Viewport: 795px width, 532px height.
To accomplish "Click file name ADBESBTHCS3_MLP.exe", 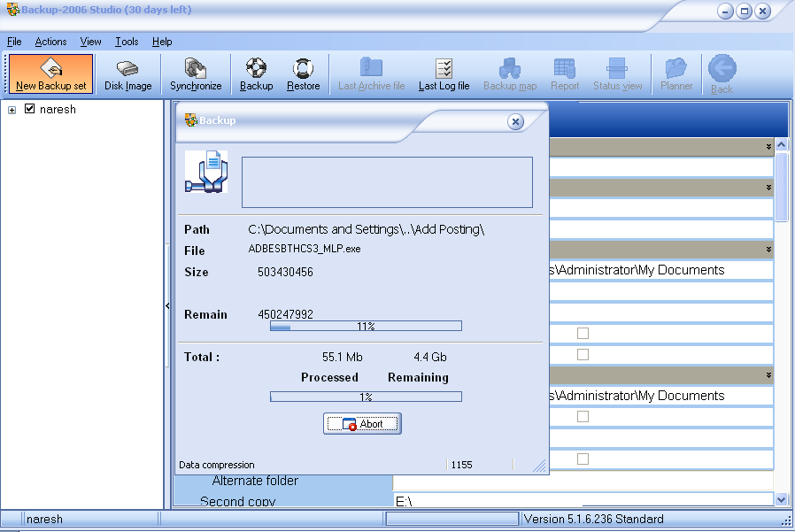I will point(305,249).
